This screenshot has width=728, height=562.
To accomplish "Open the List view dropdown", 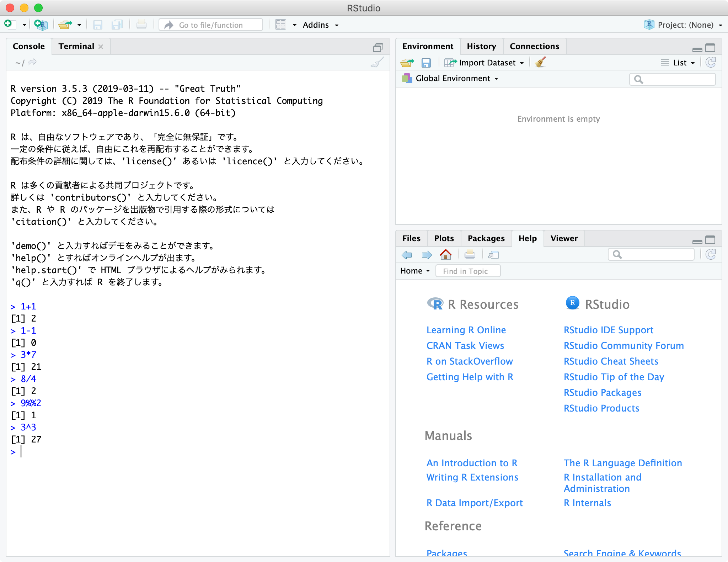I will [x=678, y=63].
